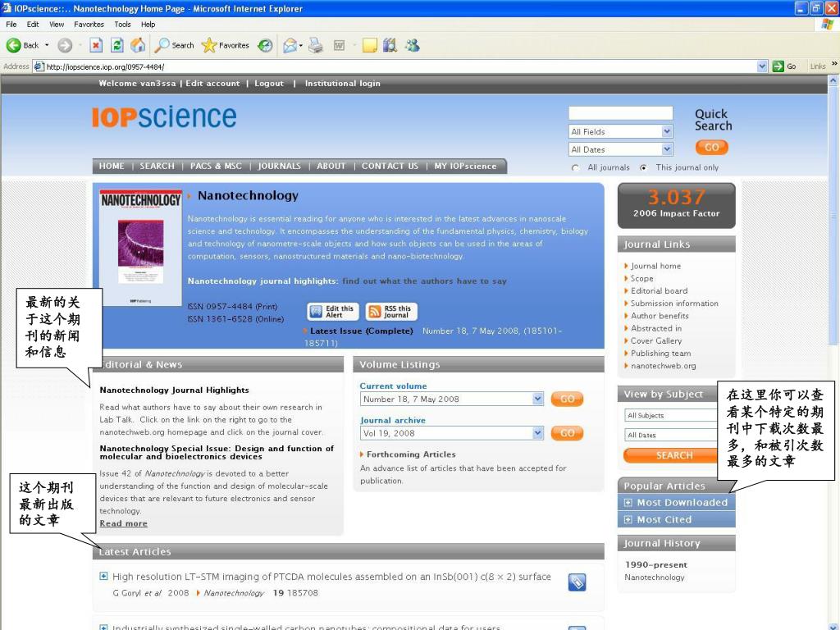This screenshot has width=840, height=630.
Task: Open the PACS & MSC navigation tab
Action: coord(216,166)
